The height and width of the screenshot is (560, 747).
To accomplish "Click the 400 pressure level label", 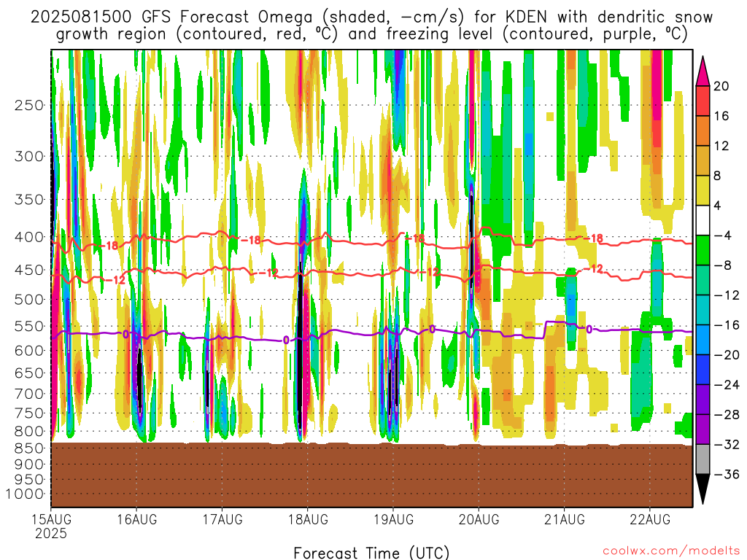I will pyautogui.click(x=29, y=237).
